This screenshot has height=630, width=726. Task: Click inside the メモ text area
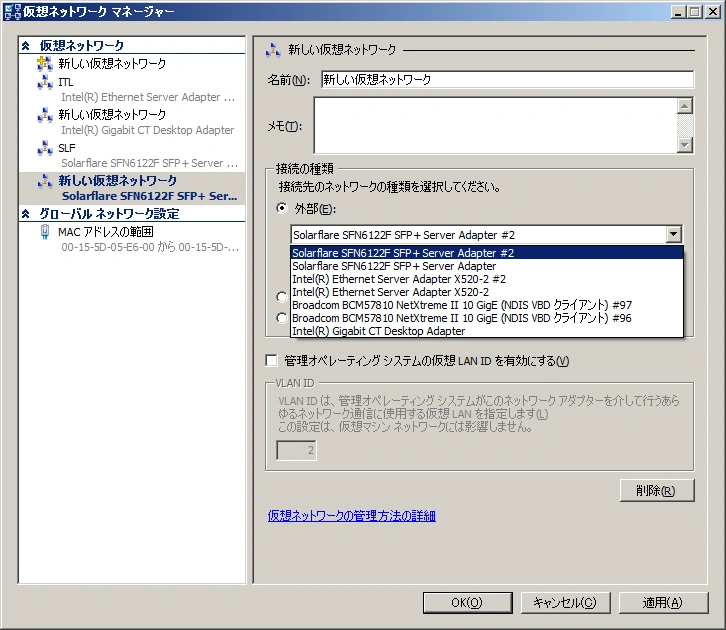495,125
